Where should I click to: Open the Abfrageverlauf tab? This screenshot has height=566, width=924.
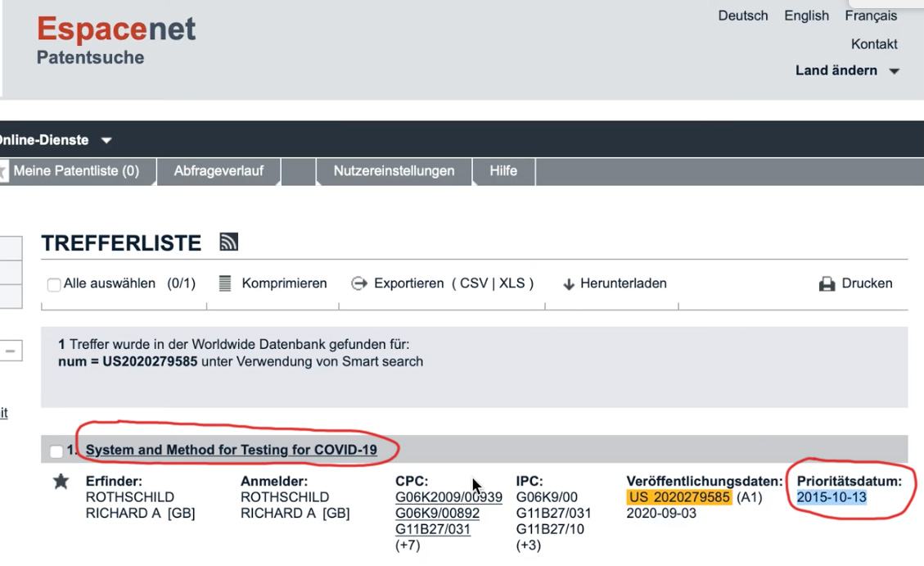(x=219, y=171)
